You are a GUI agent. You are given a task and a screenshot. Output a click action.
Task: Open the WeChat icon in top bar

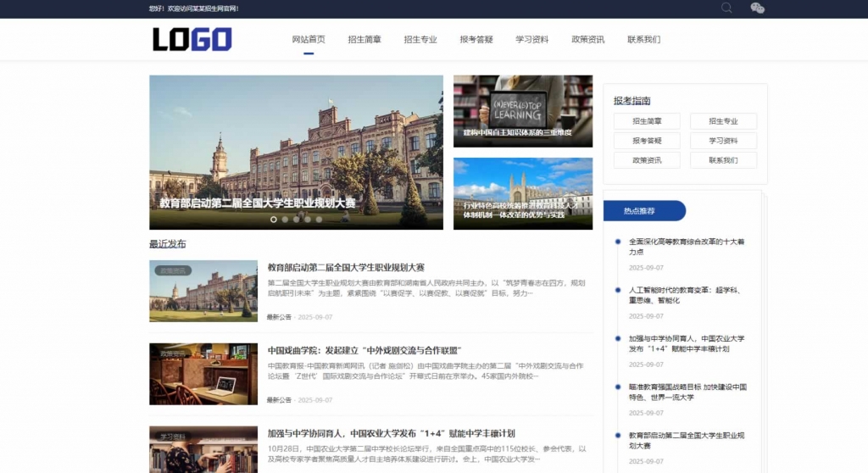(757, 8)
